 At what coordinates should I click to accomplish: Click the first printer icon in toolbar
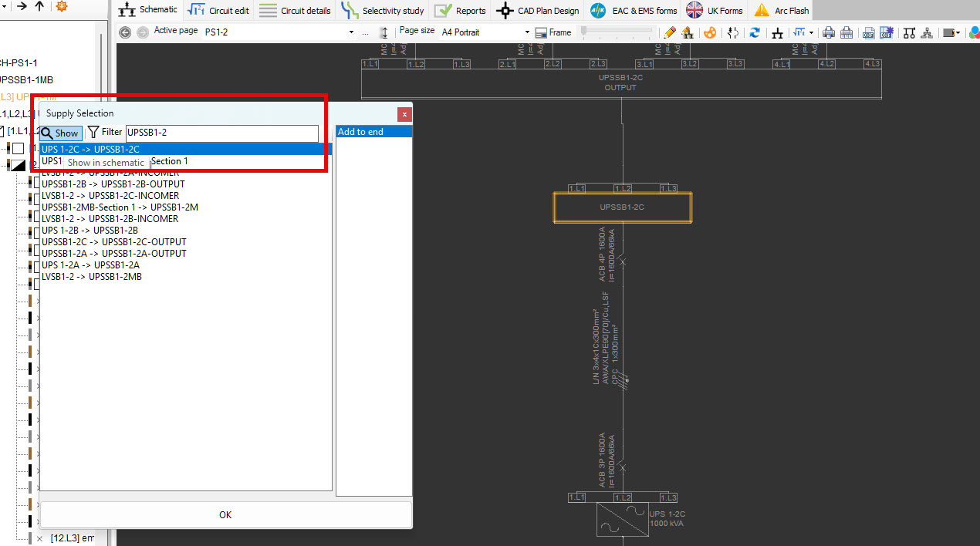tap(828, 32)
